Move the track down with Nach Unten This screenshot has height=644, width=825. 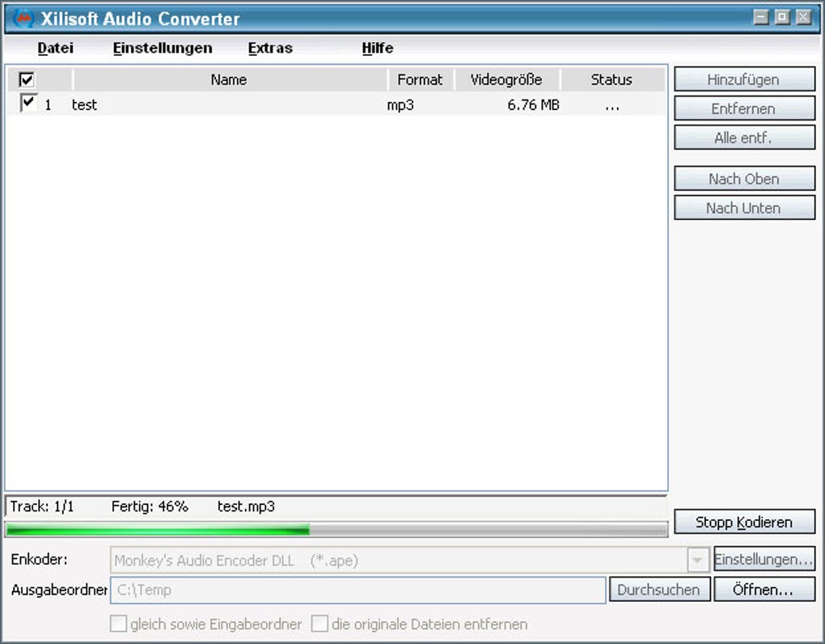pyautogui.click(x=743, y=208)
